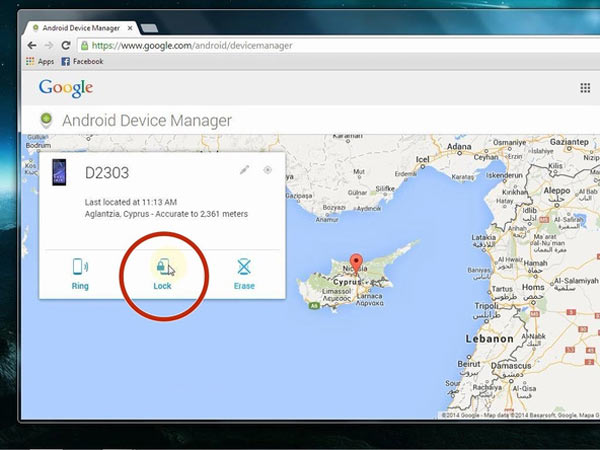This screenshot has height=450, width=600.
Task: Open the Facebook bookmark
Action: [x=82, y=61]
